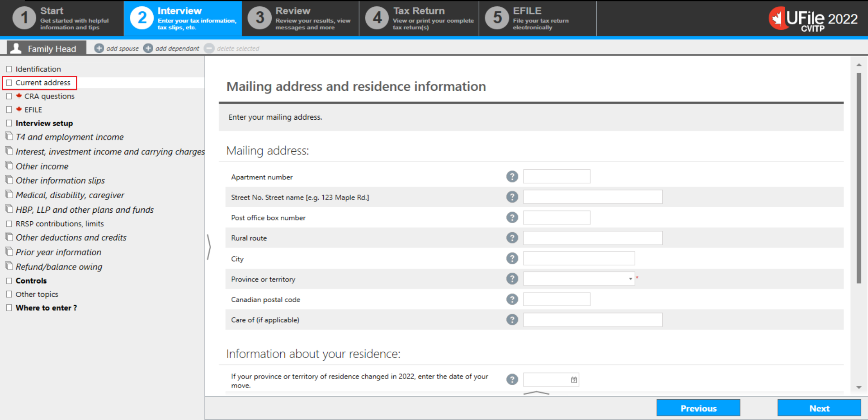Focus the Street name input field
Image resolution: width=868 pixels, height=420 pixels.
point(593,197)
